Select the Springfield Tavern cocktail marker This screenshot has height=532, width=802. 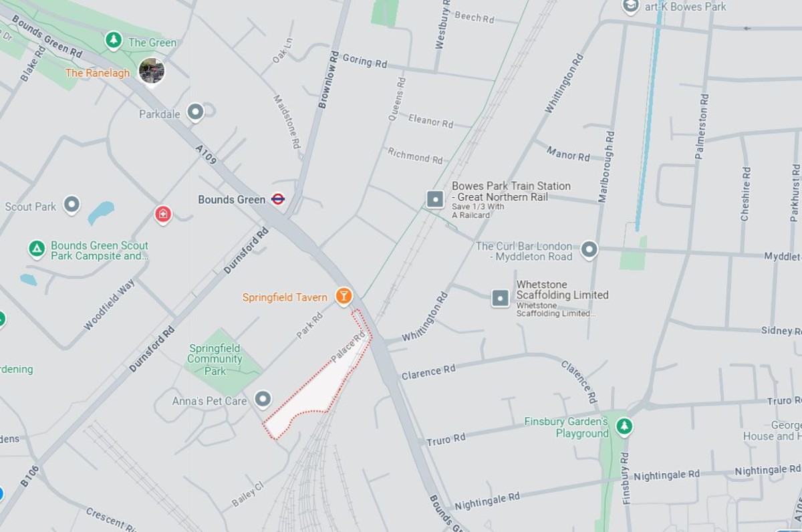coord(344,296)
